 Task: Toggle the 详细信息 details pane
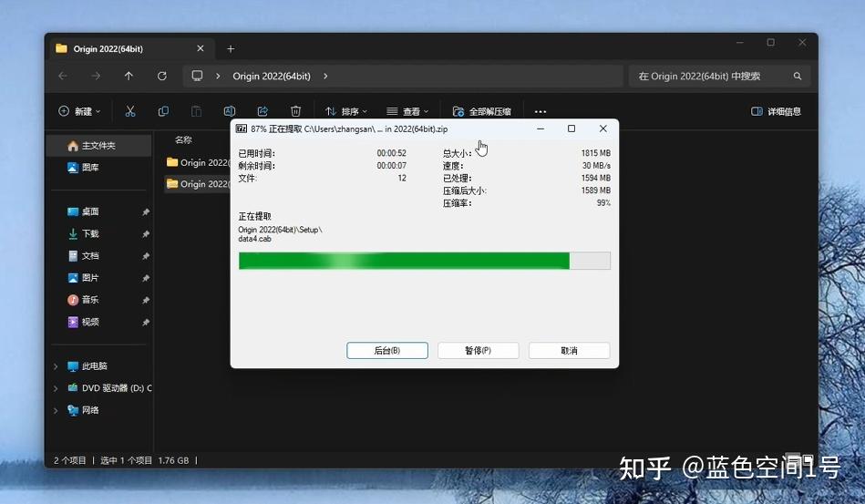tap(776, 111)
